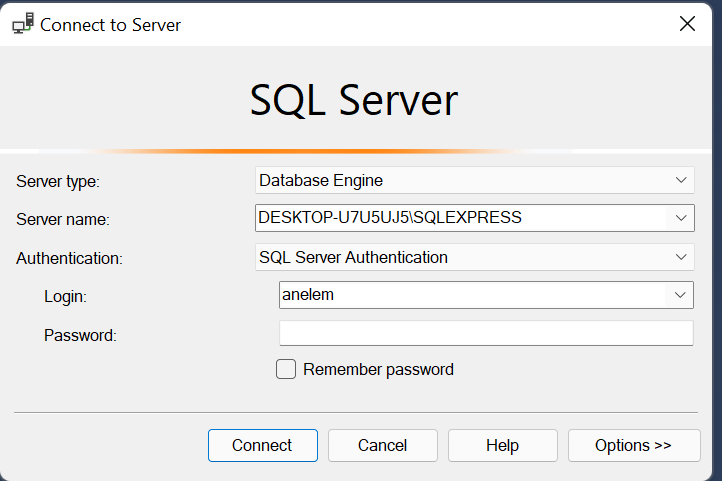Image resolution: width=722 pixels, height=481 pixels.
Task: Click the DESKTOP-U7U5UJ5\SQLEXPRESS server name text
Action: click(x=390, y=217)
